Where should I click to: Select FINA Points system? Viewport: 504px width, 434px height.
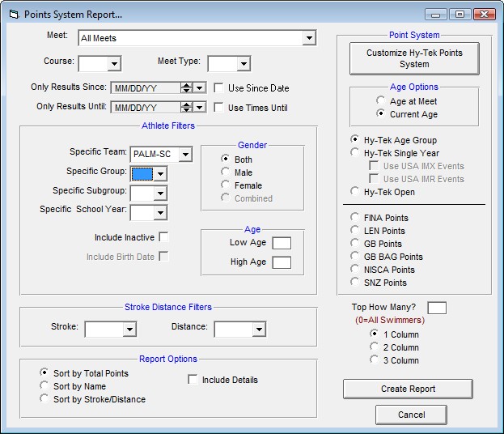(355, 218)
